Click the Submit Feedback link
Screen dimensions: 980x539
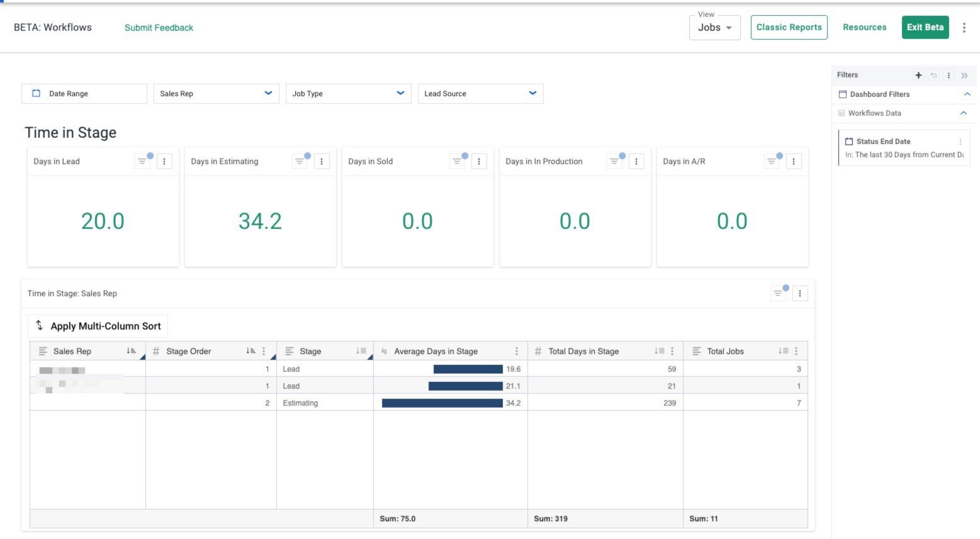point(159,28)
